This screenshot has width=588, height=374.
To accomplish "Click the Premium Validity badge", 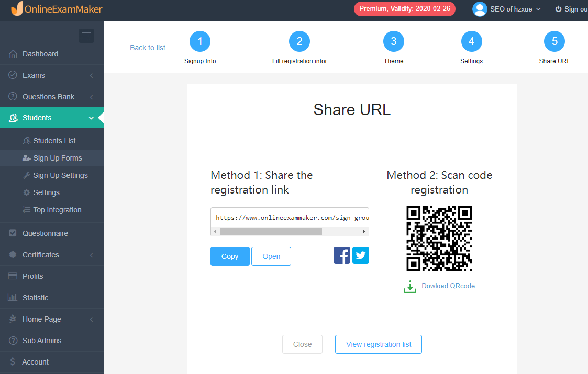I will [x=405, y=8].
